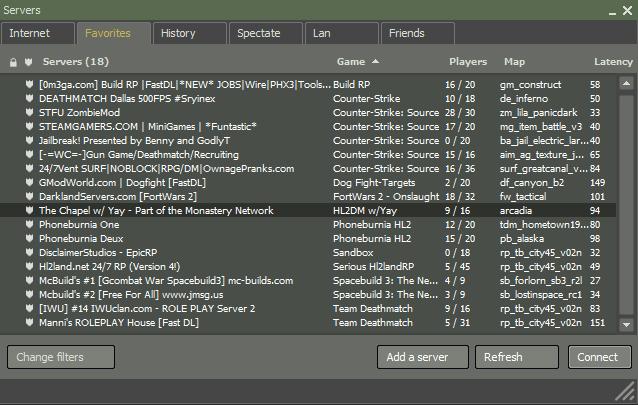Viewport: 638px width, 405px height.
Task: Click map name 'zm_lila_panicdark'
Action: (x=538, y=112)
